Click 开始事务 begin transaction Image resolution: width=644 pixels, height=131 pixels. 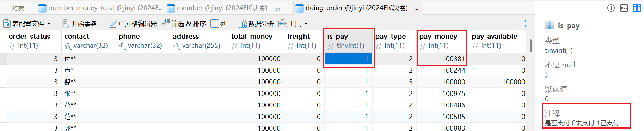tap(79, 24)
